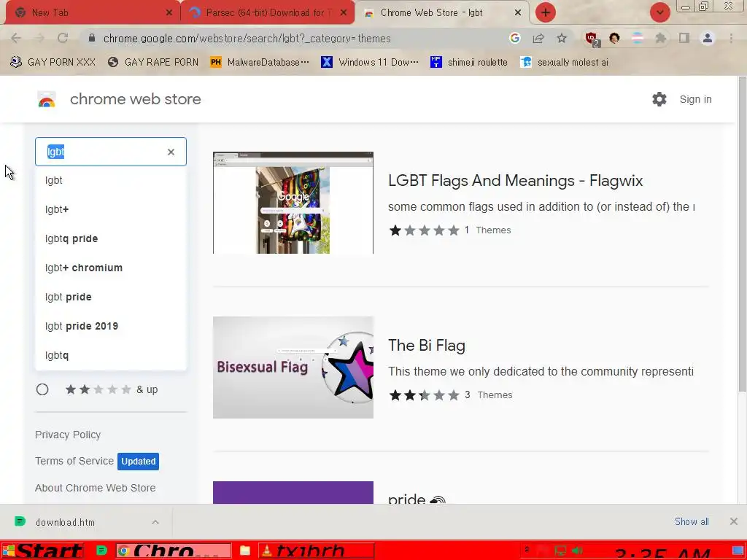The image size is (747, 560).
Task: Open the shimeji roulette bookmark
Action: pyautogui.click(x=469, y=62)
